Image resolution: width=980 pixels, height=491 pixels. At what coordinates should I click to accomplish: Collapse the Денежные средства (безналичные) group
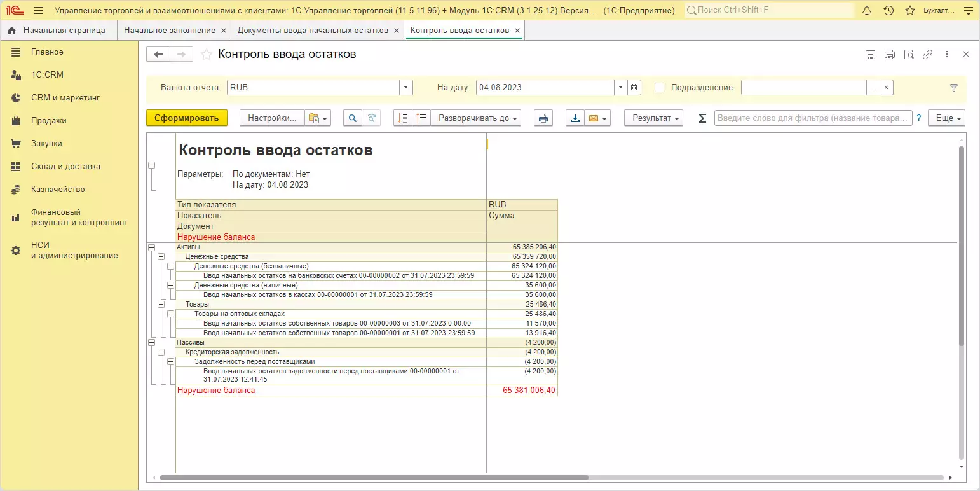(x=170, y=266)
